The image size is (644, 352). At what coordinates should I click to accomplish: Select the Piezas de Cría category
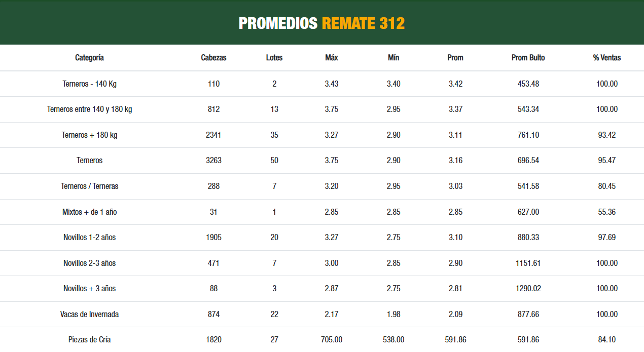[89, 340]
